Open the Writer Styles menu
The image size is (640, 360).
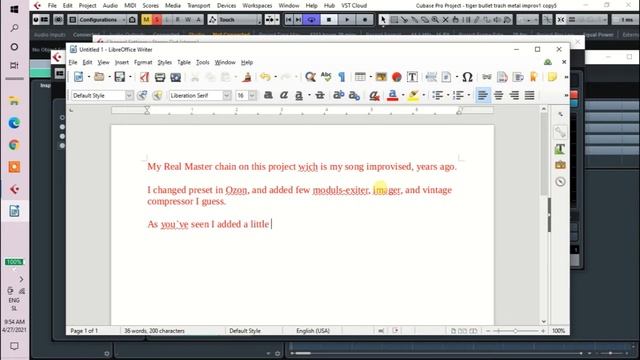164,62
